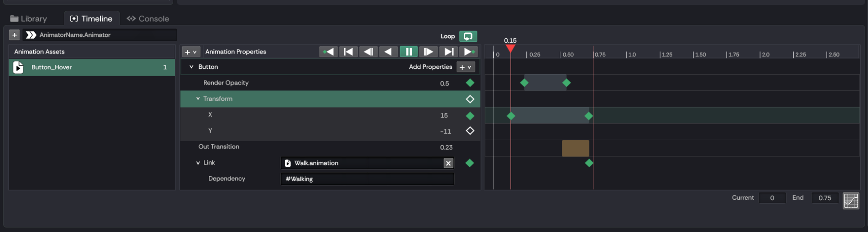Click the brown Out Transition block
This screenshot has height=232, width=868.
click(576, 148)
